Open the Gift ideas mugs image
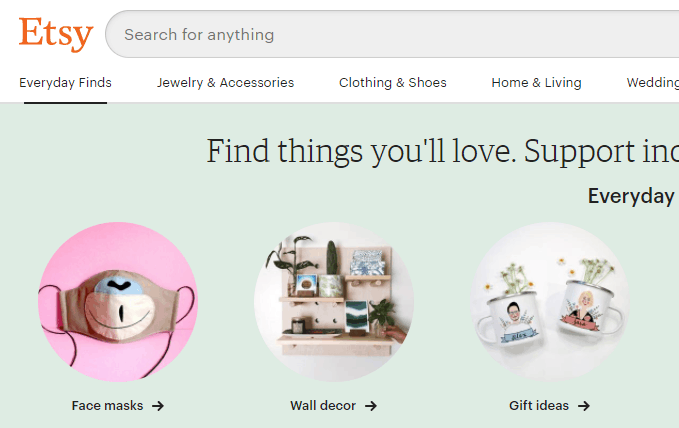 click(550, 302)
